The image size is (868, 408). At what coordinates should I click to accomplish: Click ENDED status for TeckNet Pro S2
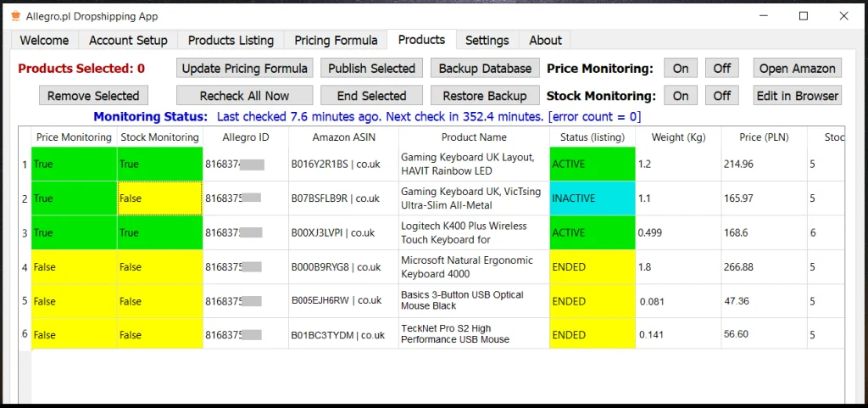click(x=593, y=334)
